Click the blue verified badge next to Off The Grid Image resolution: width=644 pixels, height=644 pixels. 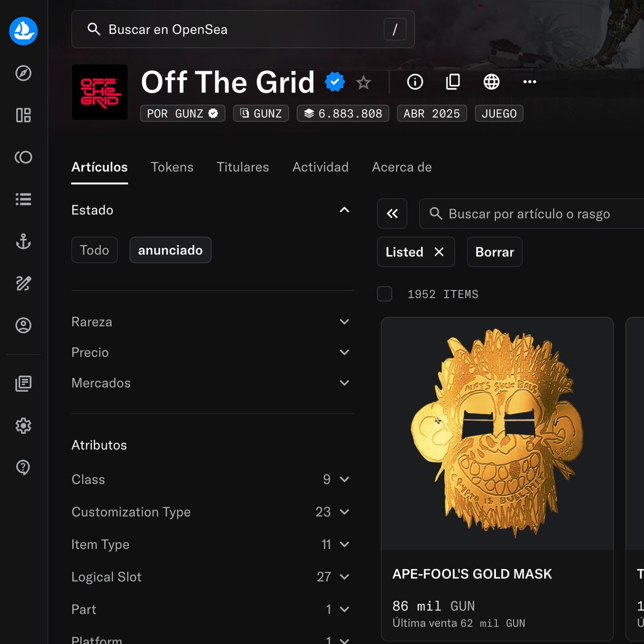pyautogui.click(x=335, y=82)
